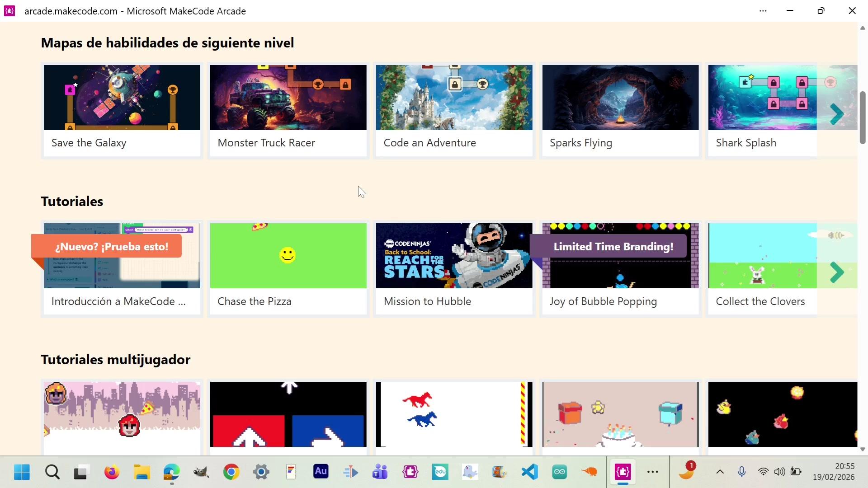Open Microsoft Teams from the taskbar
The width and height of the screenshot is (868, 488).
[380, 472]
